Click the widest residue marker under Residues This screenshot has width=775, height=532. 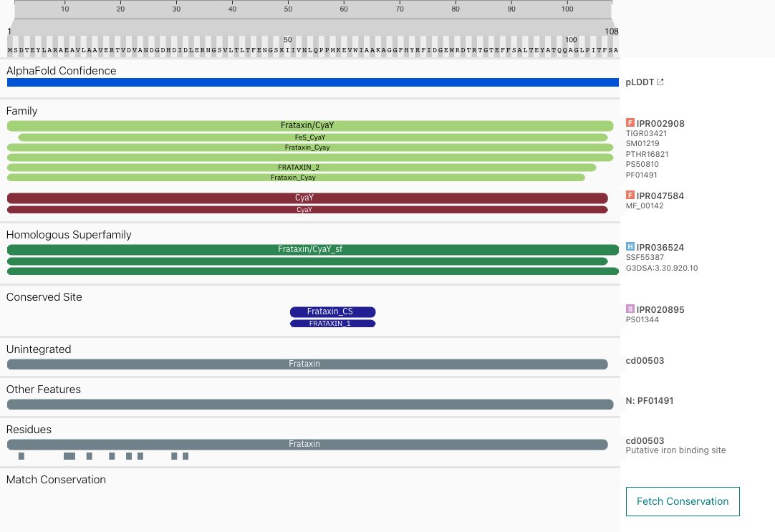point(69,456)
